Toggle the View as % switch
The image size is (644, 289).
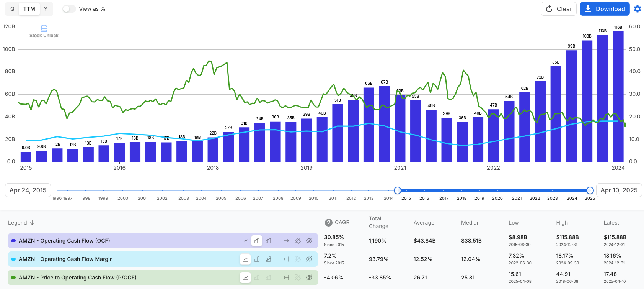tap(69, 9)
